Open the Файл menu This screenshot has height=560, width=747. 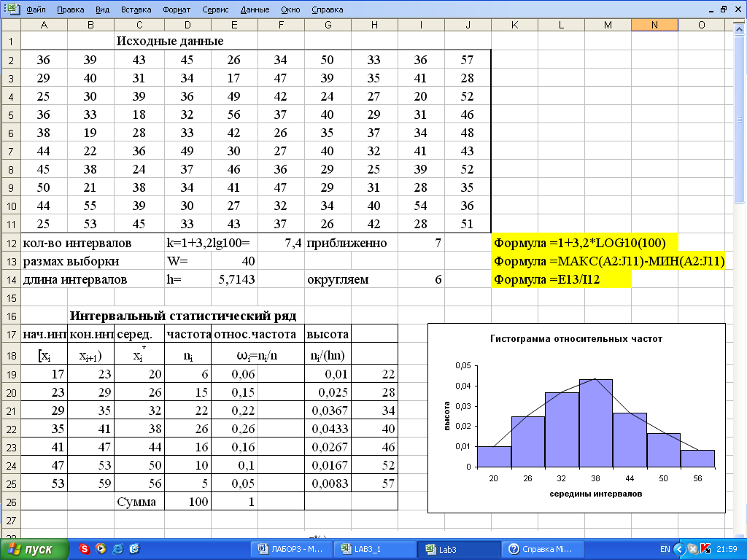click(x=36, y=9)
